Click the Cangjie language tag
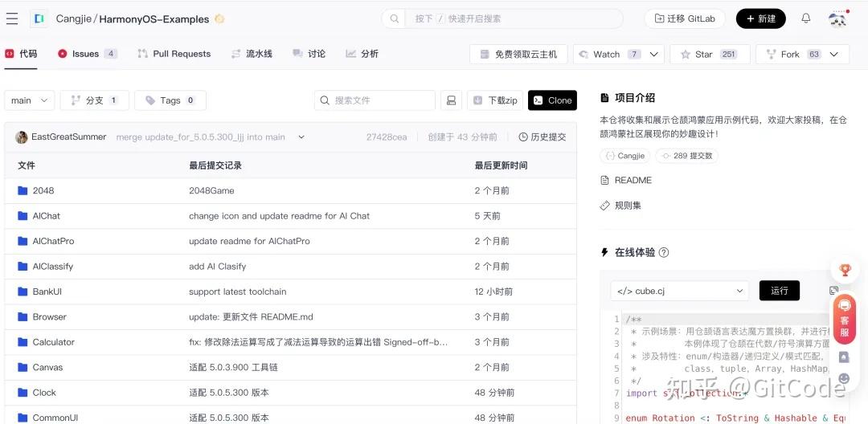The image size is (868, 424). [x=625, y=156]
